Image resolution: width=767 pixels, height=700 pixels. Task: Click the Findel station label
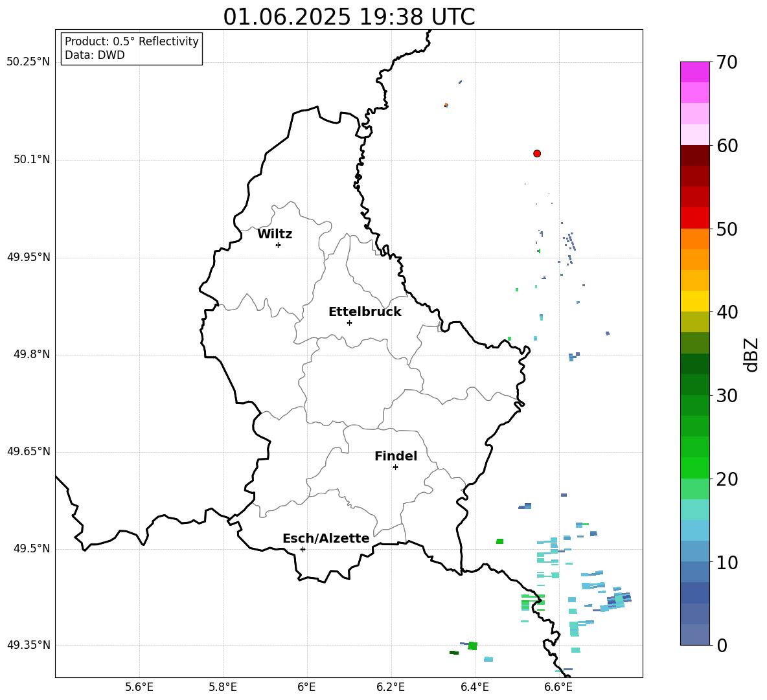point(396,456)
